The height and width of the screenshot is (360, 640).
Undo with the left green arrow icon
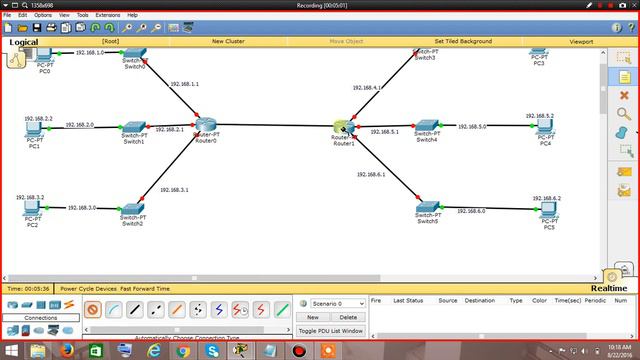[95, 28]
